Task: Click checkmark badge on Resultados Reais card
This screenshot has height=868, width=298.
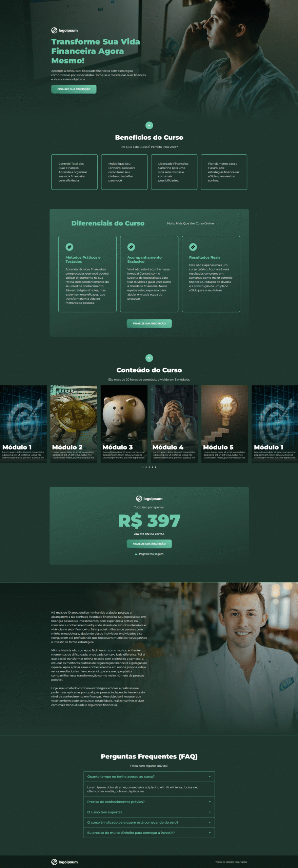Action: [193, 247]
